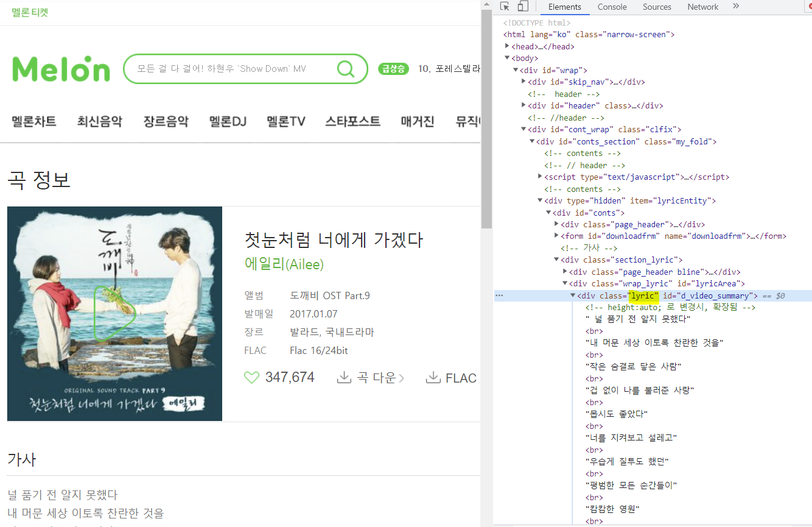812x527 pixels.
Task: Click the like count 347,674
Action: (290, 378)
